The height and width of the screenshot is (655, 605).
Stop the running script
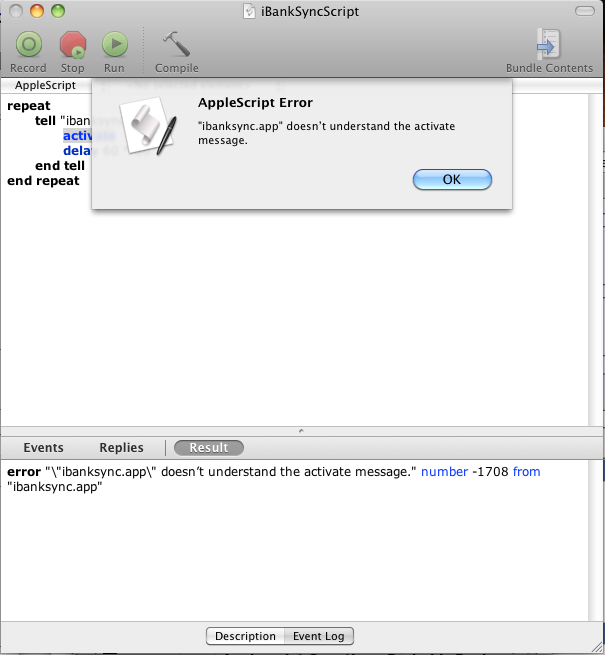[x=73, y=44]
